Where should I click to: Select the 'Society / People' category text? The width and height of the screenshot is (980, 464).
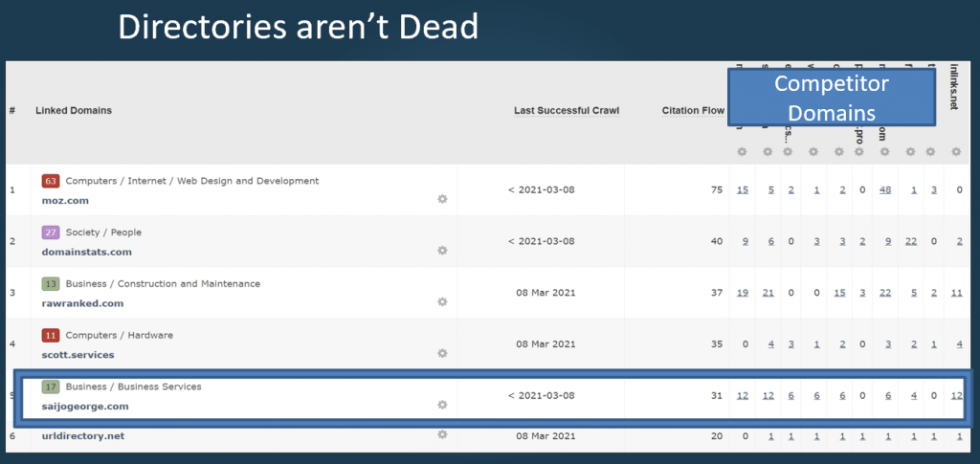103,232
